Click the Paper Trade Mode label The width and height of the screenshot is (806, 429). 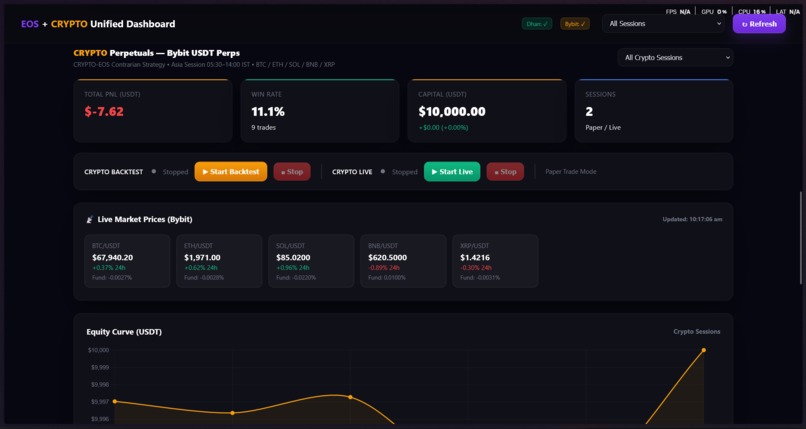click(571, 172)
